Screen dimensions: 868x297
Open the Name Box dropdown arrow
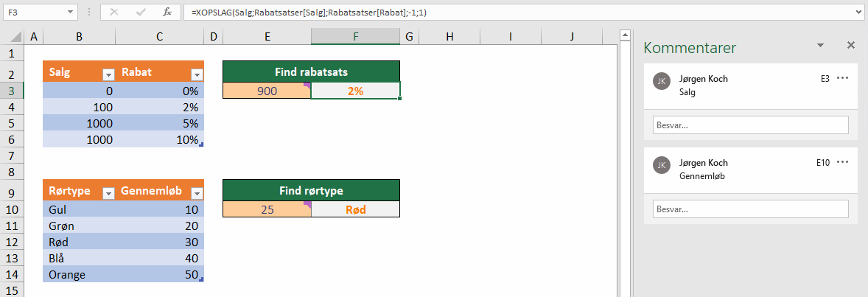pyautogui.click(x=70, y=12)
